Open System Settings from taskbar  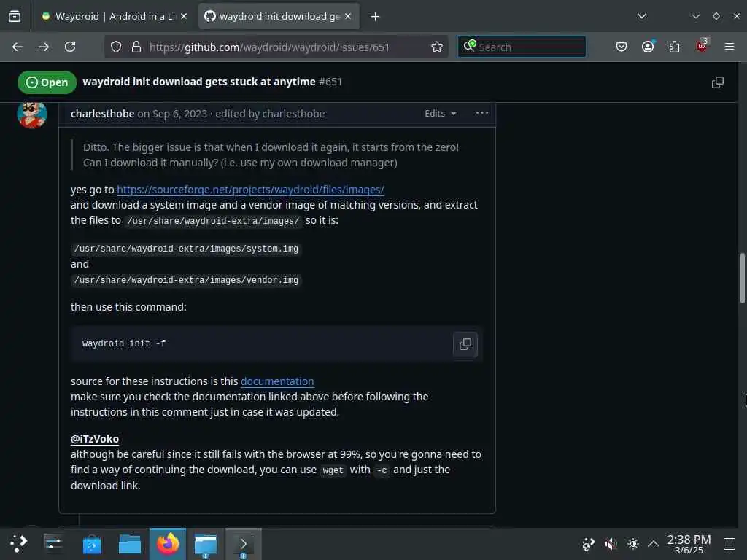click(53, 543)
